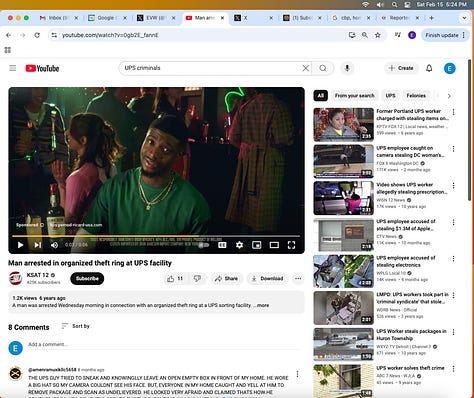Screen dimensions: 474x398
Task: Click Create button in YouTube header
Action: (401, 68)
